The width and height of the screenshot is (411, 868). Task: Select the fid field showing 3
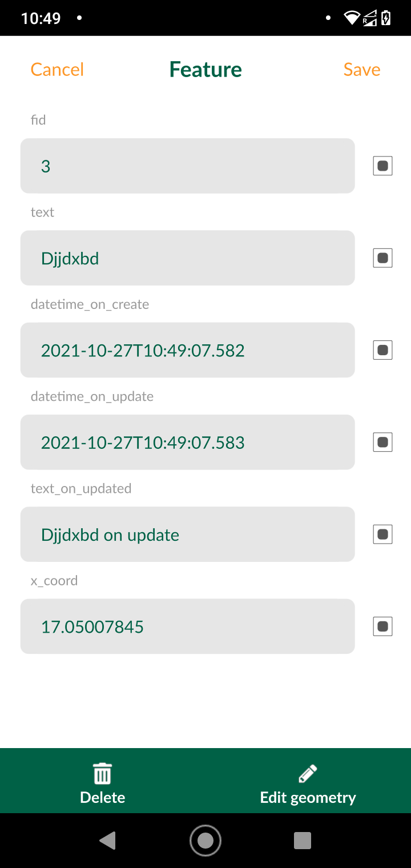(x=188, y=166)
